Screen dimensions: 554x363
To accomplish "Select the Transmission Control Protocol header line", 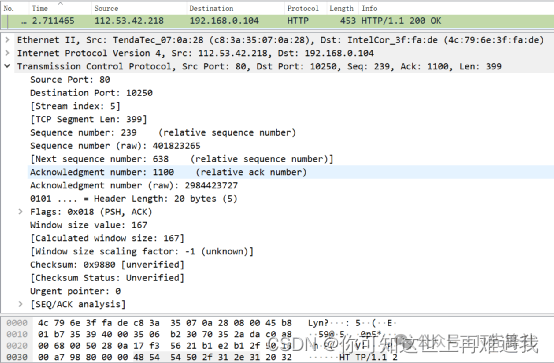I will 259,66.
